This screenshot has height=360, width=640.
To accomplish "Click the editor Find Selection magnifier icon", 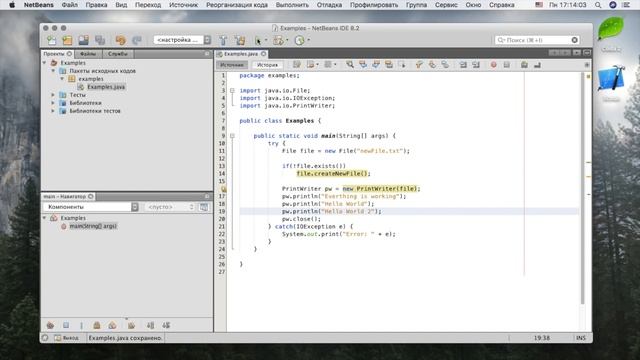I will pyautogui.click(x=350, y=64).
